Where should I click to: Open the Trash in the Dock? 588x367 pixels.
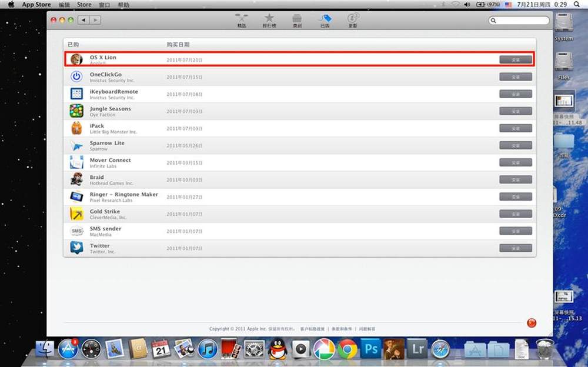[544, 349]
